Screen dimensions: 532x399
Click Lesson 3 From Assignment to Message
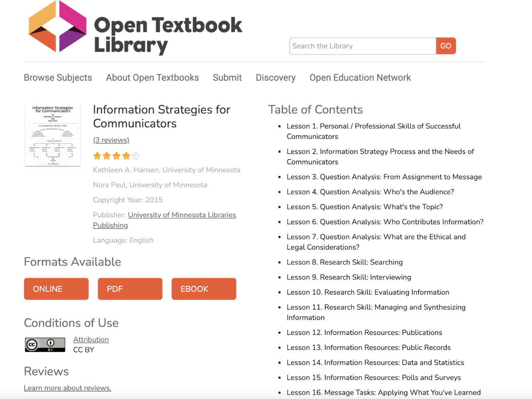(x=384, y=177)
